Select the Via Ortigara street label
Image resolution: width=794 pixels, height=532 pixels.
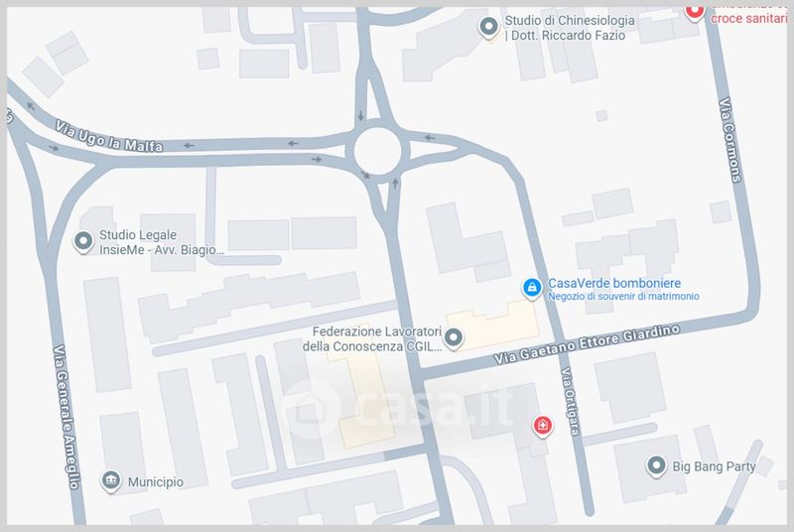coord(570,401)
